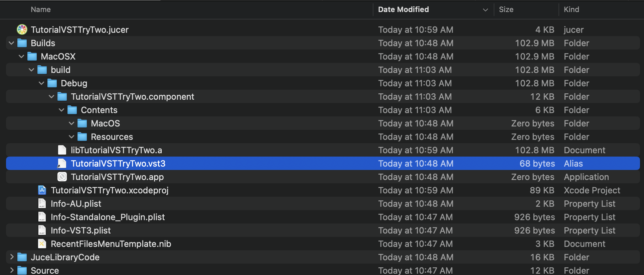Click the Xcode project file icon
Screen dimensions: 644x275
tap(42, 190)
